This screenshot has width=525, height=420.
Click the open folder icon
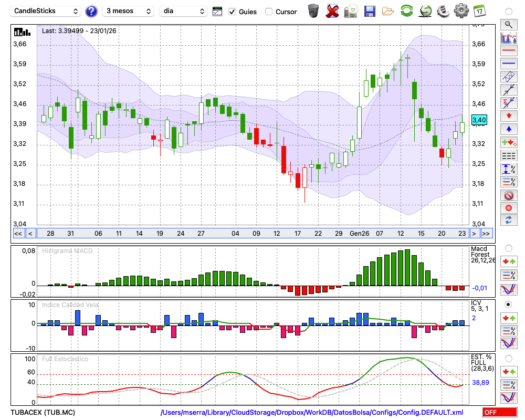pos(388,10)
